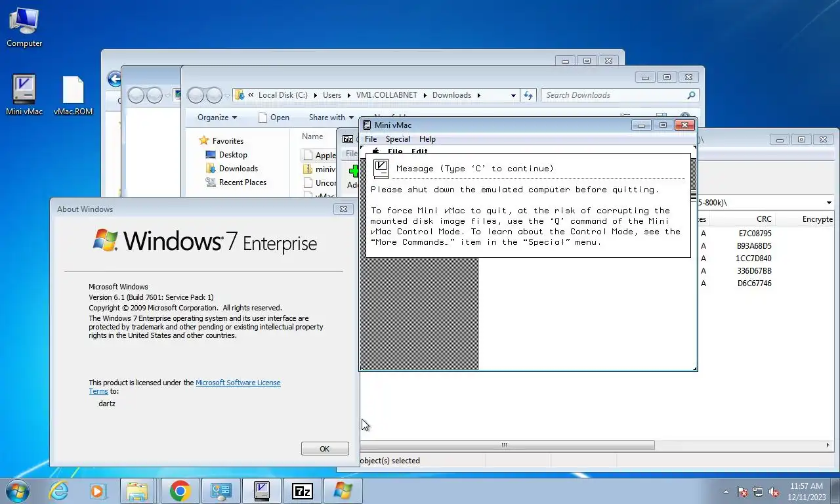This screenshot has width=840, height=504.
Task: Click Open button in Explorer toolbar
Action: click(274, 117)
